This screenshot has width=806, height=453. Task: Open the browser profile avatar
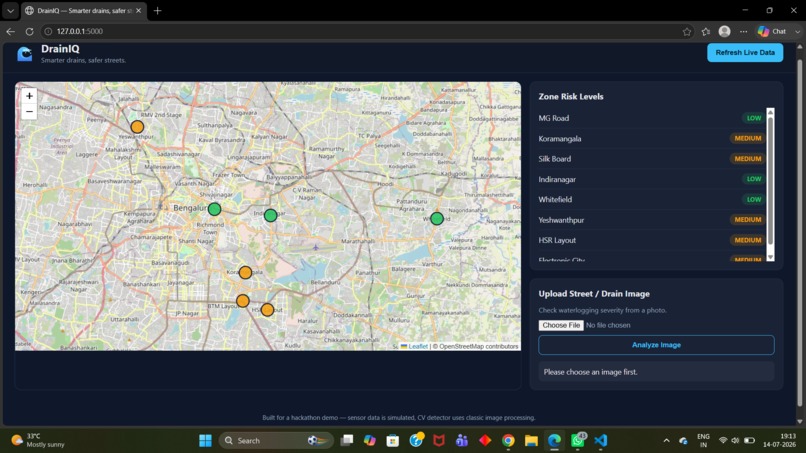[x=724, y=31]
